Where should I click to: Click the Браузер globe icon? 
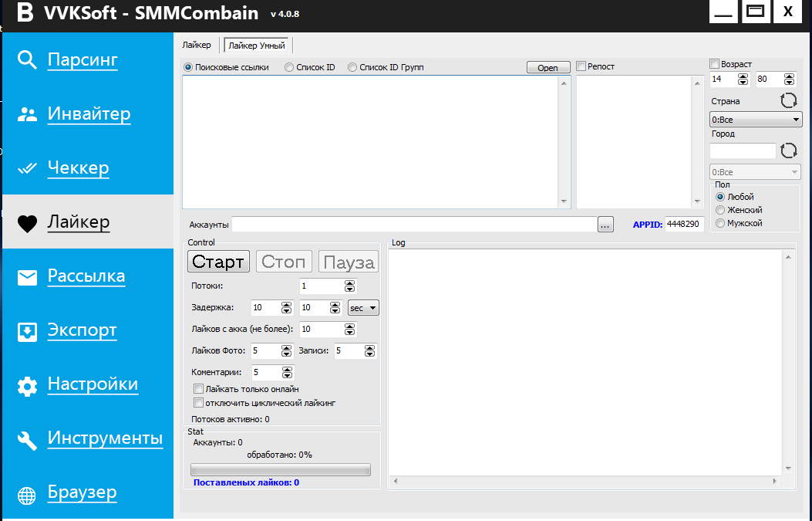28,494
